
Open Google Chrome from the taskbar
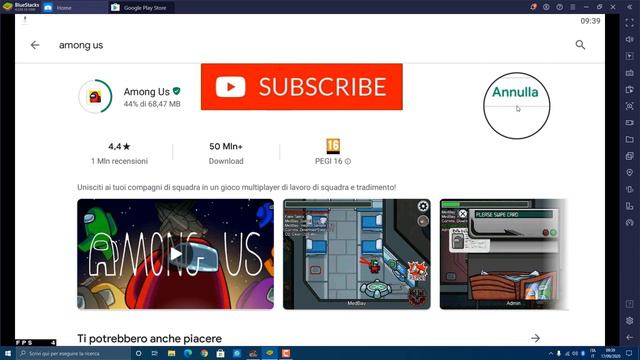(204, 353)
